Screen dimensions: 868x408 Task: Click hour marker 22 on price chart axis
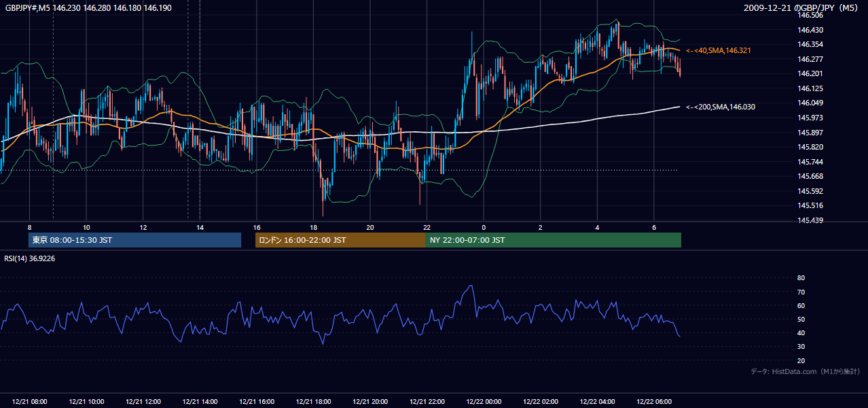[x=427, y=227]
